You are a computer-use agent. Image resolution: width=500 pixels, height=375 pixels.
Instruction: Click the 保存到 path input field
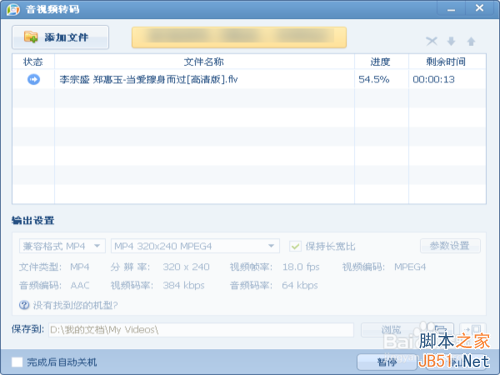coord(201,330)
